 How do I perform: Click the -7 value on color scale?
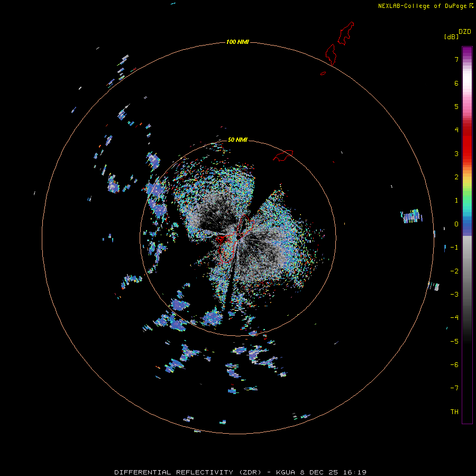click(454, 388)
